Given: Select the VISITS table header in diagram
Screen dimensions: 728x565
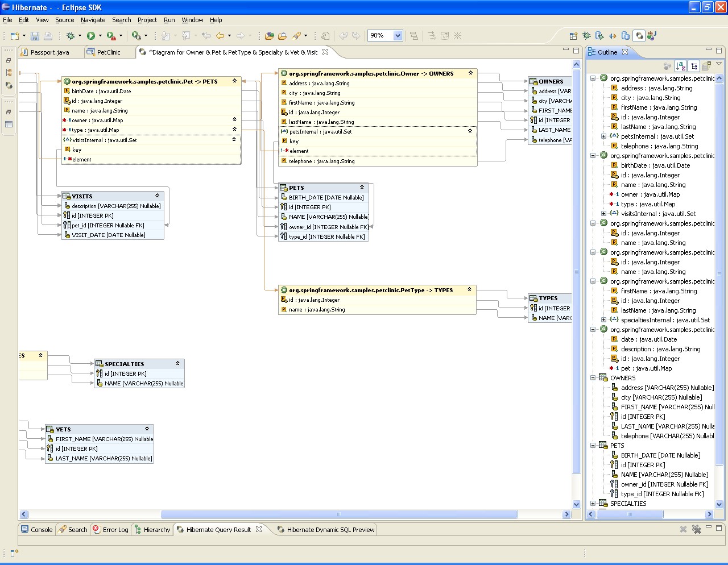Looking at the screenshot, I should coord(82,196).
